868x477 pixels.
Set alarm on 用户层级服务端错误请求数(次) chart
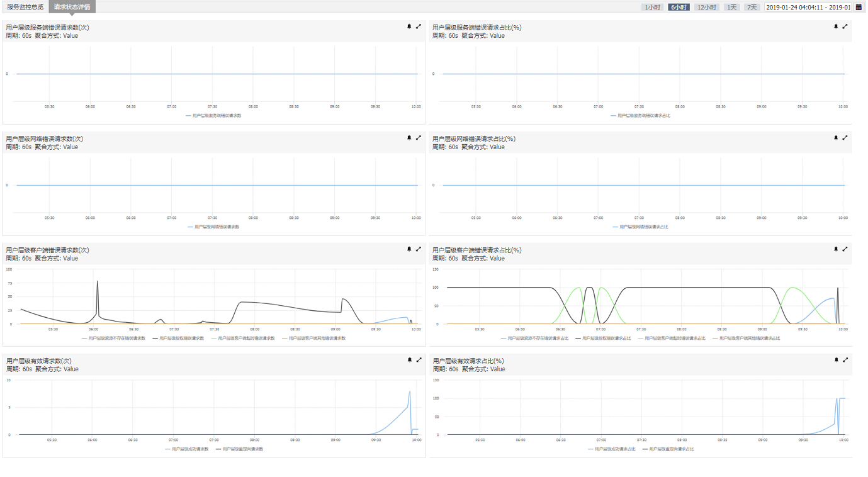point(409,26)
